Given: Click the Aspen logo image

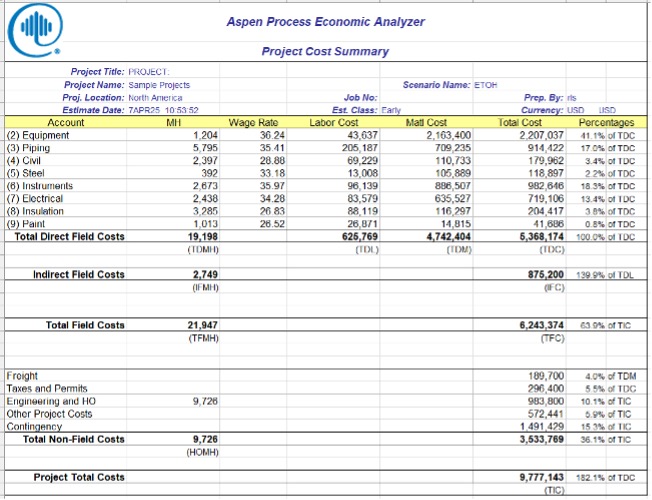Looking at the screenshot, I should click(x=35, y=30).
